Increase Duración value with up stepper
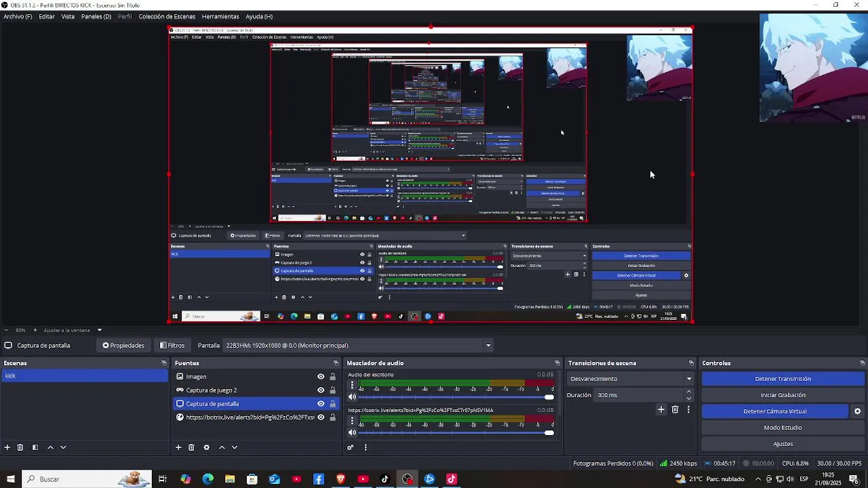The width and height of the screenshot is (868, 488). click(689, 392)
